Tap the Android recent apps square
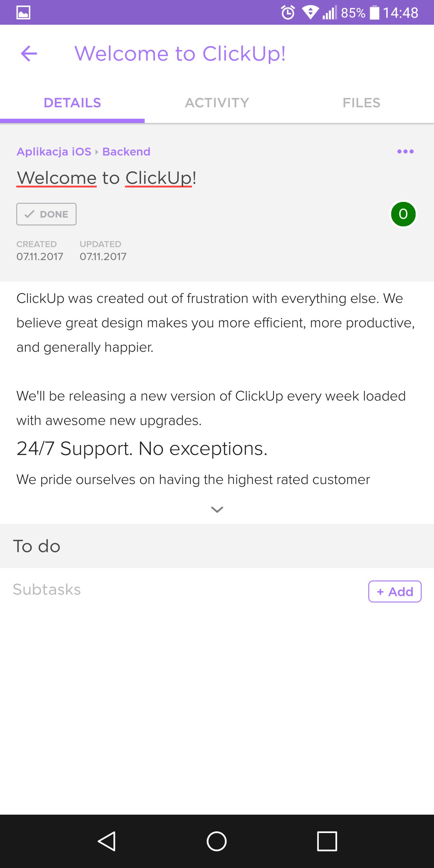Image resolution: width=434 pixels, height=868 pixels. coord(327,841)
